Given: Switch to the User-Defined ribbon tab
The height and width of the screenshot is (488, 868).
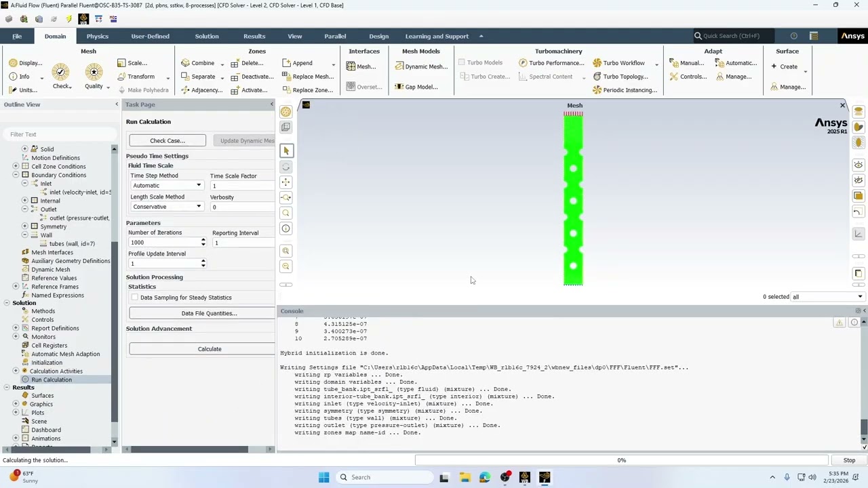Looking at the screenshot, I should pos(150,36).
